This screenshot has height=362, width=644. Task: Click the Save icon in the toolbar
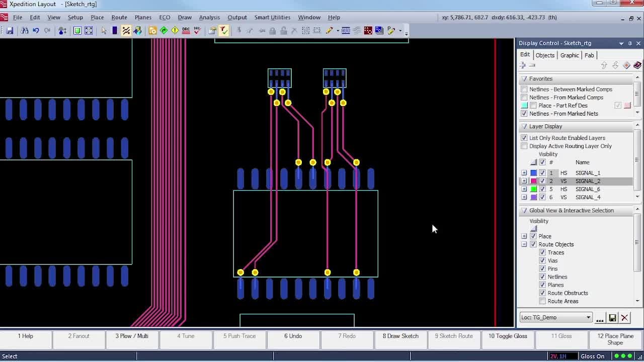click(x=10, y=31)
